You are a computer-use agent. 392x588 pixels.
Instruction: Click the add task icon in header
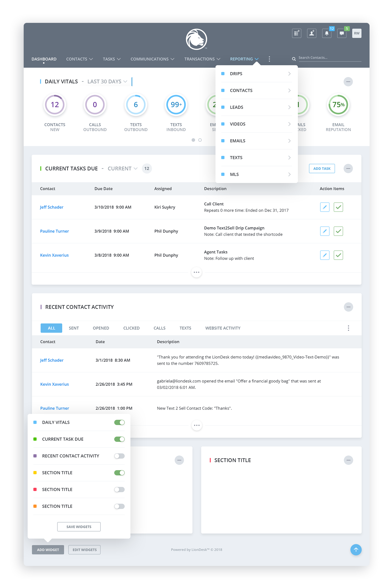coord(296,33)
